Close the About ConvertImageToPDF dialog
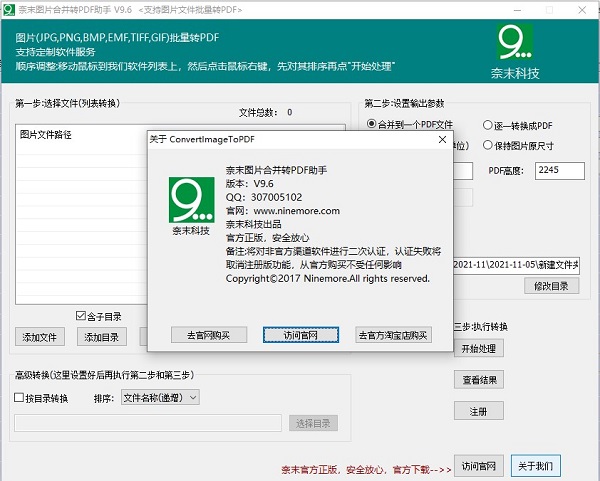Image resolution: width=600 pixels, height=481 pixels. 442,140
